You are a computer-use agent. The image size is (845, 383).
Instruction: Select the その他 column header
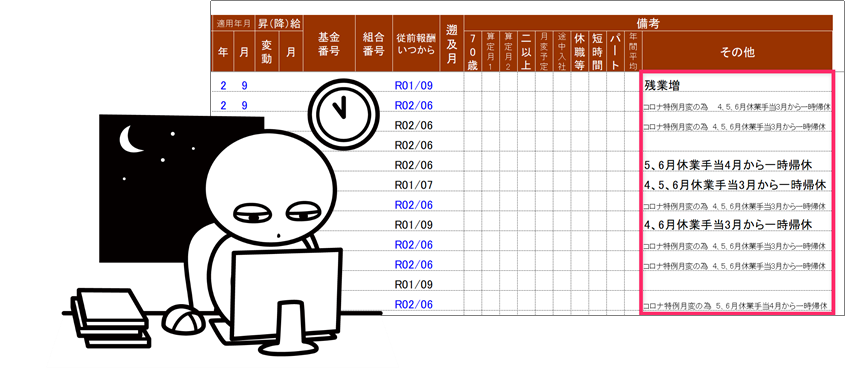pyautogui.click(x=737, y=52)
